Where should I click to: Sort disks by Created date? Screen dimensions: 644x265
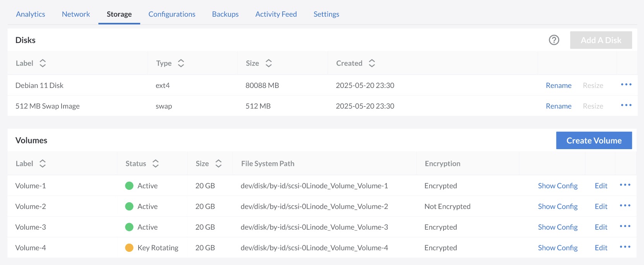click(372, 63)
